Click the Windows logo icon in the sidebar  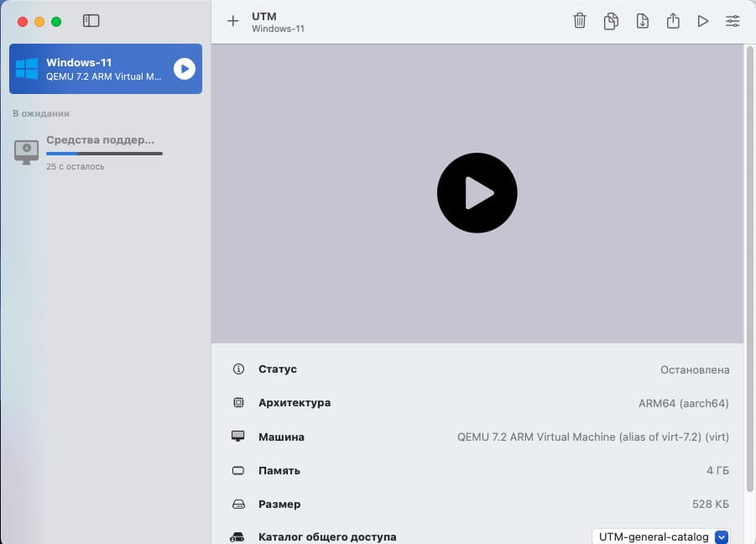(27, 69)
